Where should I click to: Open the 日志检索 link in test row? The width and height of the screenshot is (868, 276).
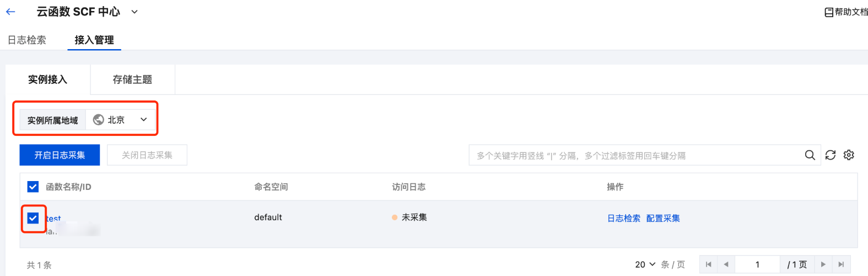[624, 218]
